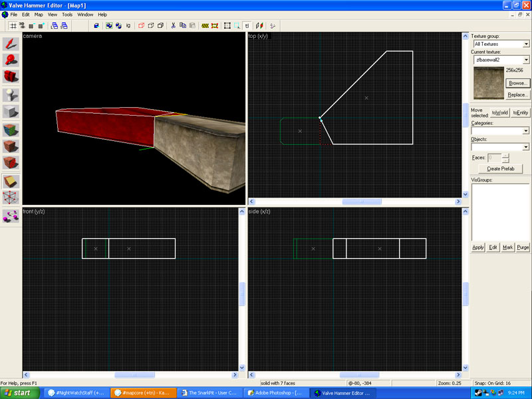The height and width of the screenshot is (399, 532).
Task: Open the Tools menu
Action: point(67,14)
